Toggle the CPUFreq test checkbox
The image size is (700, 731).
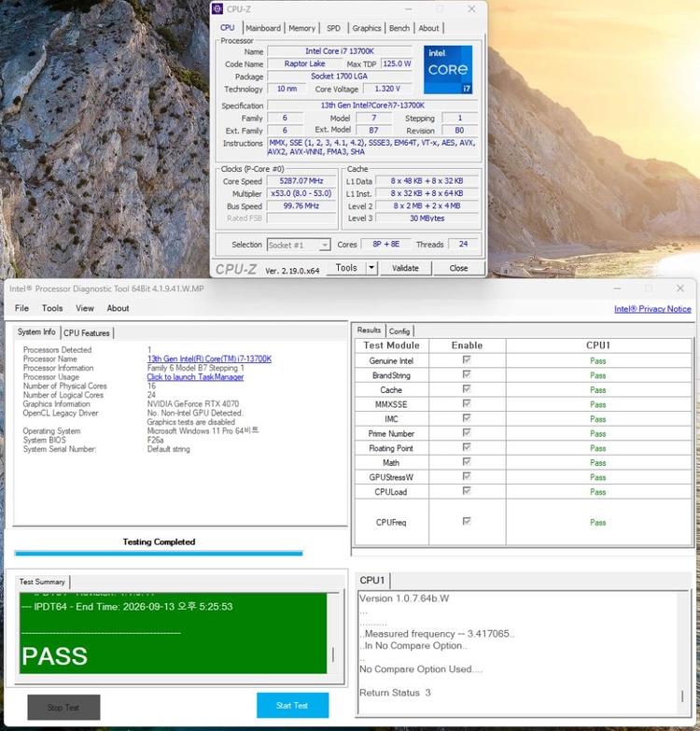click(x=467, y=521)
